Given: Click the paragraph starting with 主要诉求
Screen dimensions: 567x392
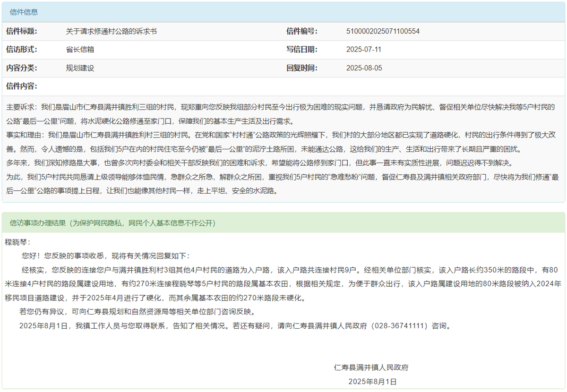Looking at the screenshot, I should (x=283, y=113).
